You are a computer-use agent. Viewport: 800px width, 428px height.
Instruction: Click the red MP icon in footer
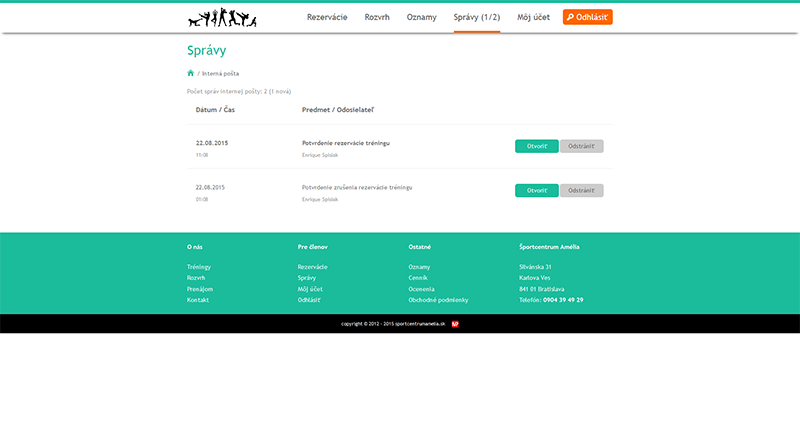[455, 324]
